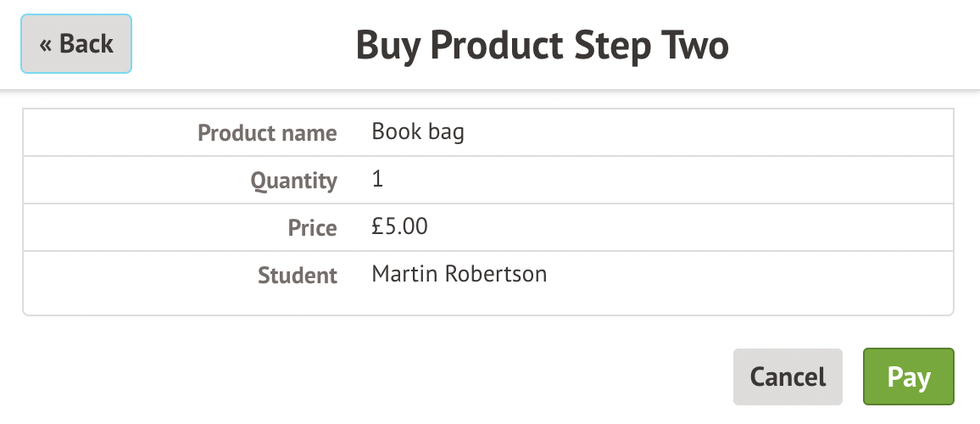Click the double chevron on Back button
Image resolution: width=980 pixels, height=424 pixels.
click(46, 44)
